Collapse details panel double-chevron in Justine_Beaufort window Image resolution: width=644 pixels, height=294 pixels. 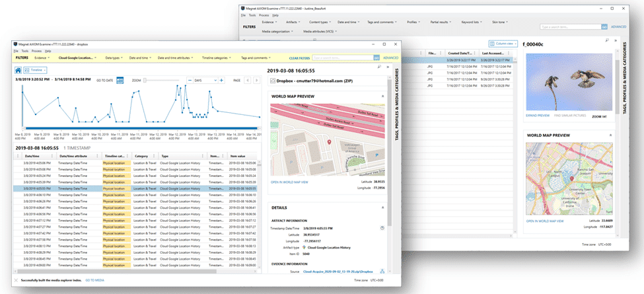click(x=616, y=41)
